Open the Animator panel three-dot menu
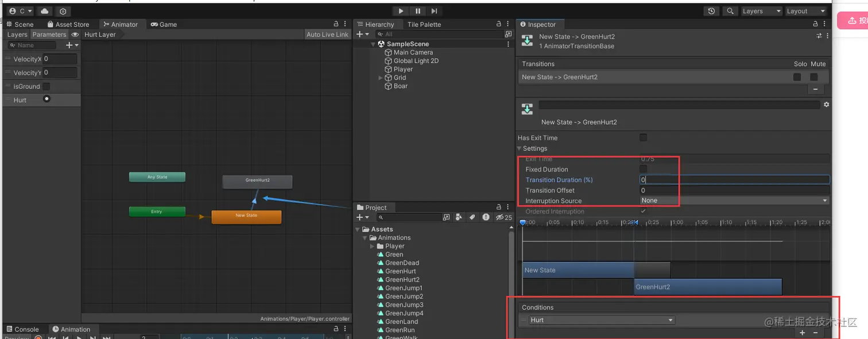The height and width of the screenshot is (339, 868). point(345,24)
